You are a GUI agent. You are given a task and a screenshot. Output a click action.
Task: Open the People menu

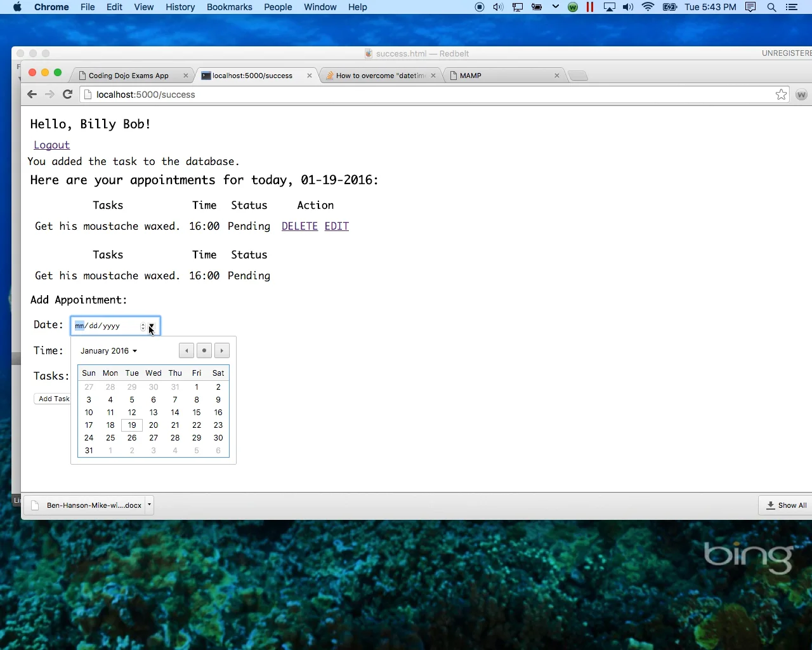click(x=278, y=7)
